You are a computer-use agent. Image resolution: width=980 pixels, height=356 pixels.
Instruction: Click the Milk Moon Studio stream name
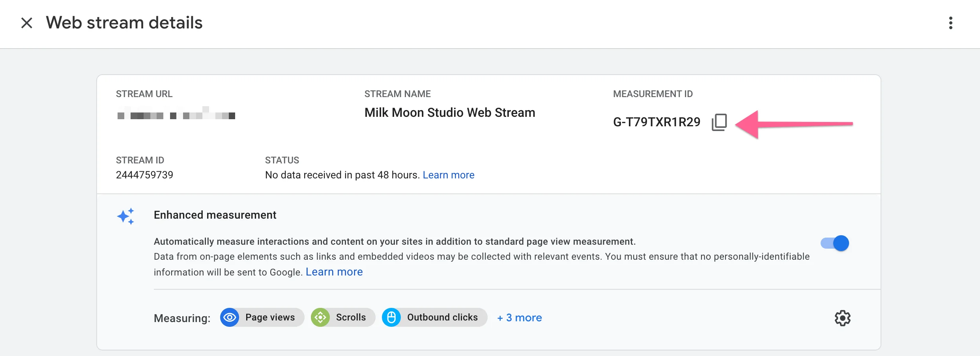[449, 112]
